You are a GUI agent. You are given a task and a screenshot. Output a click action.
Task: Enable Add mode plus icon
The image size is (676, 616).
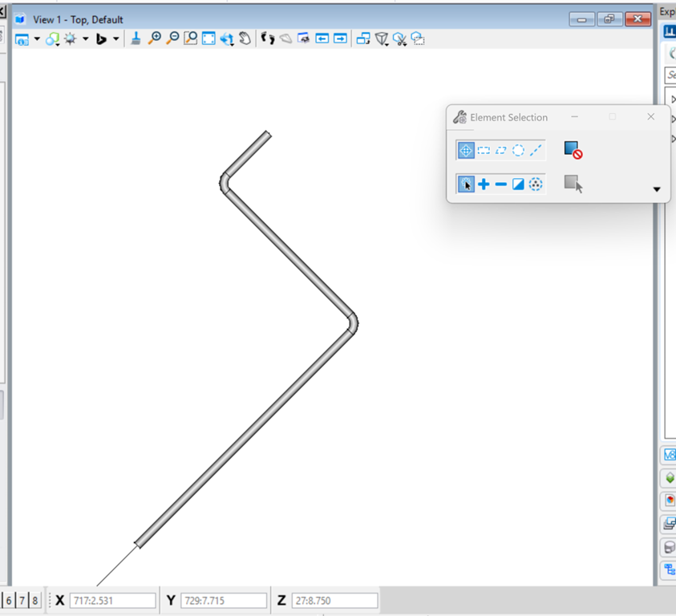(x=484, y=184)
